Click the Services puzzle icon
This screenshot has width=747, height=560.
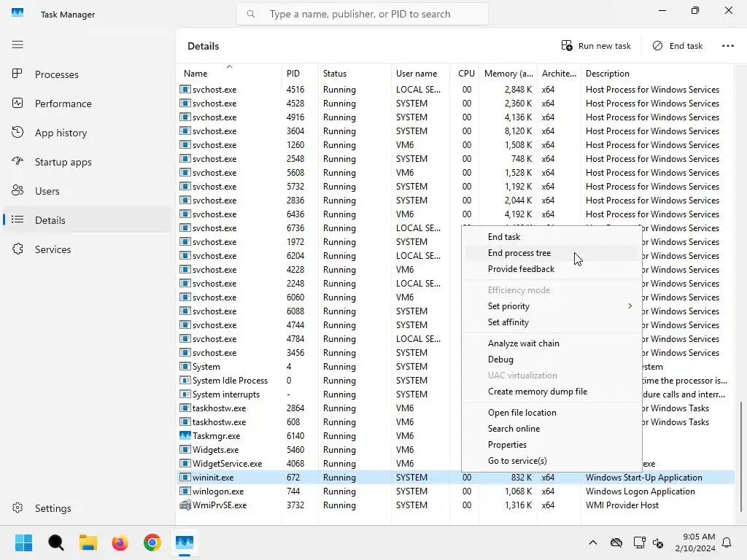(18, 249)
